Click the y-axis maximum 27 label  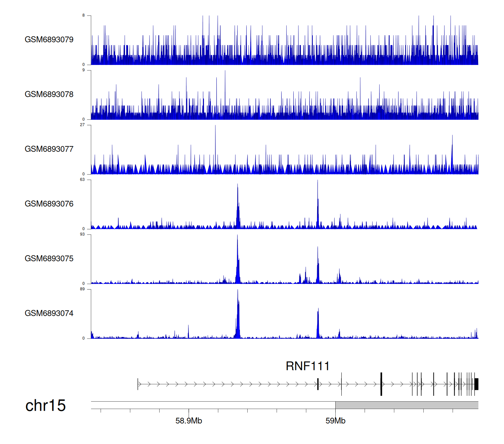click(82, 125)
